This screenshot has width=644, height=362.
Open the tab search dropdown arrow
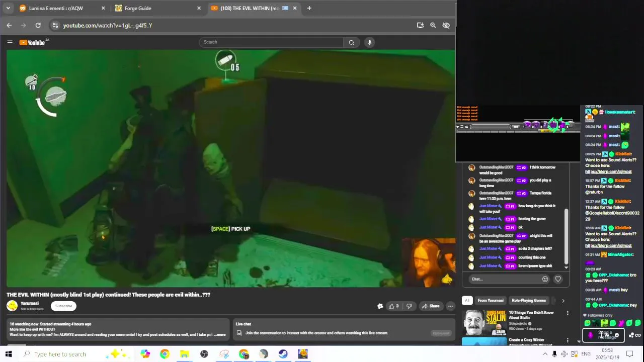[x=8, y=8]
